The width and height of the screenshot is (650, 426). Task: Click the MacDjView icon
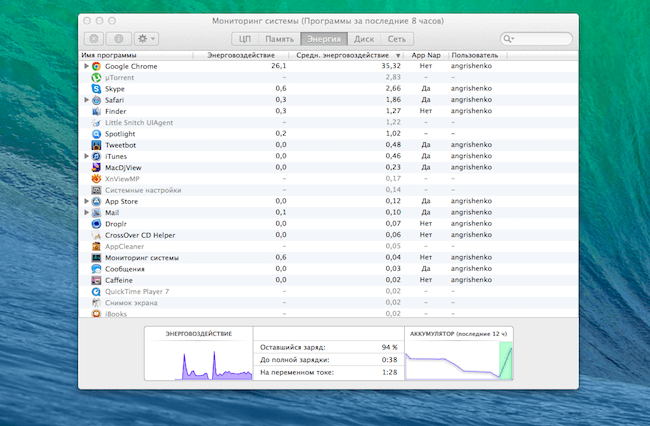96,167
